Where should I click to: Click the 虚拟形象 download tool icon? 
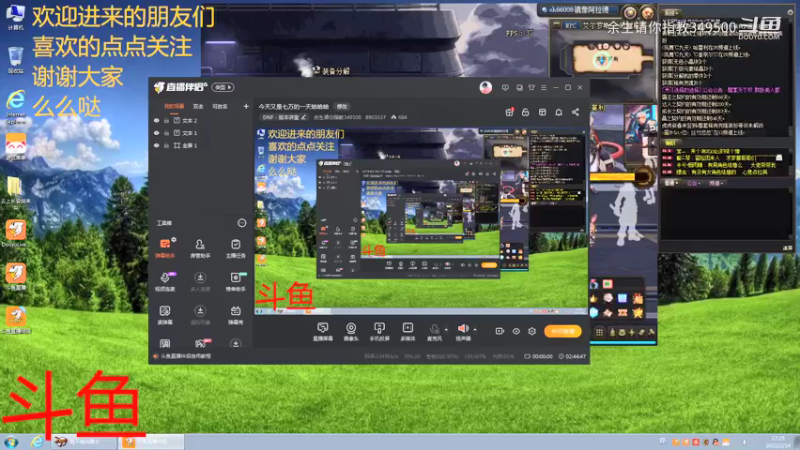(x=200, y=315)
